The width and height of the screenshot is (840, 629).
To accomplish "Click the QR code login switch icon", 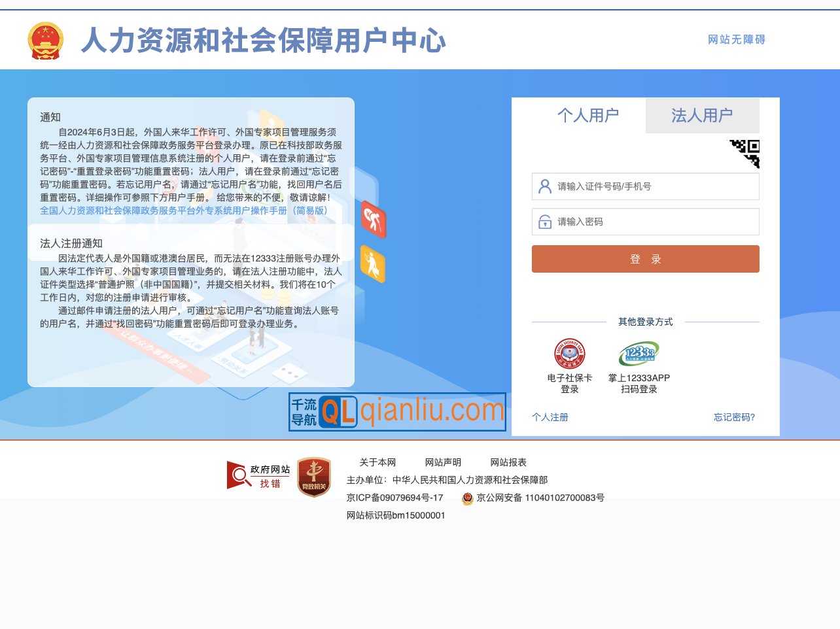I will [x=746, y=153].
